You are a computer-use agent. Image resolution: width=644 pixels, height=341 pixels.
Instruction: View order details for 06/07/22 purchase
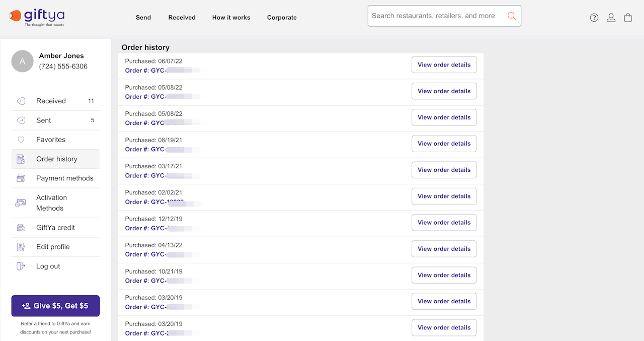tap(444, 65)
